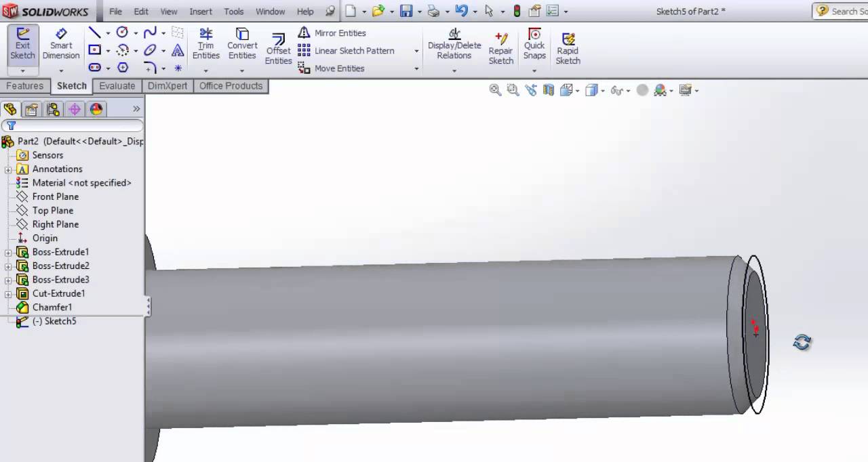This screenshot has height=462, width=868.
Task: Open the View Settings icon
Action: click(x=685, y=90)
